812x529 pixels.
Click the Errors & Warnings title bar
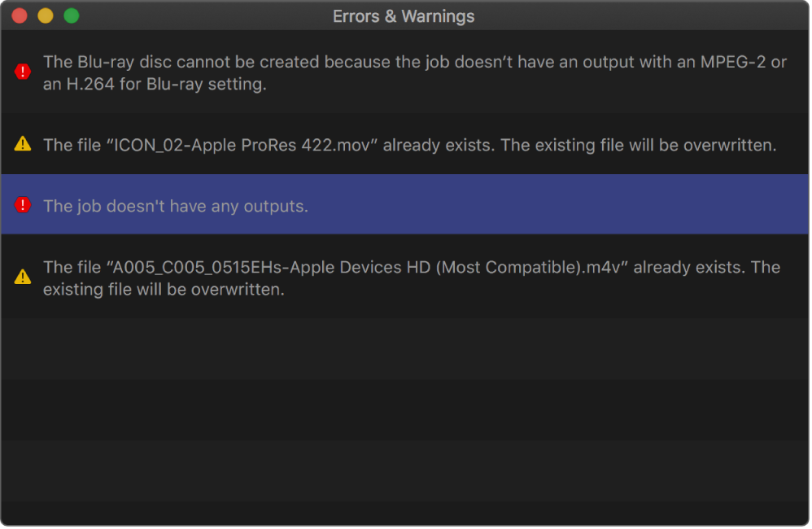click(x=404, y=15)
